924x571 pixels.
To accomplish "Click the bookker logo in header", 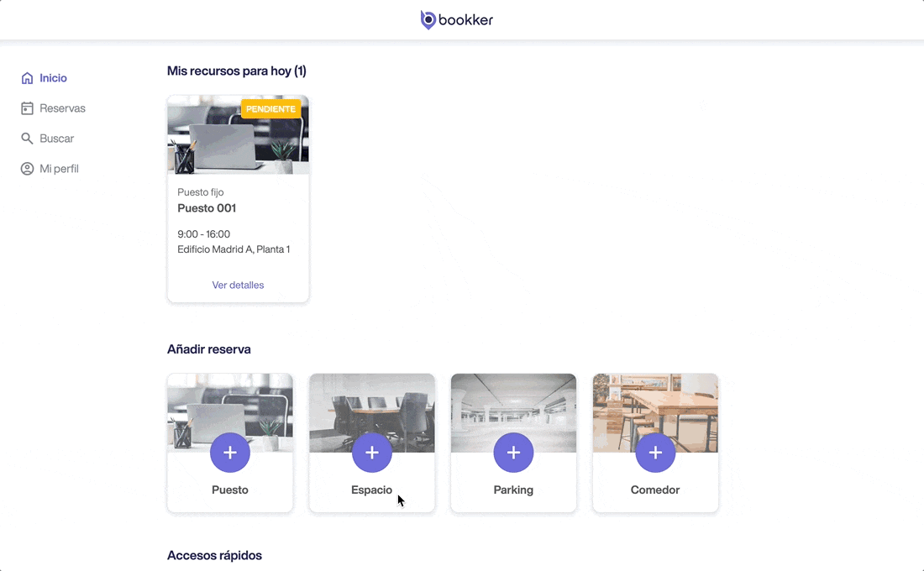I will (457, 20).
